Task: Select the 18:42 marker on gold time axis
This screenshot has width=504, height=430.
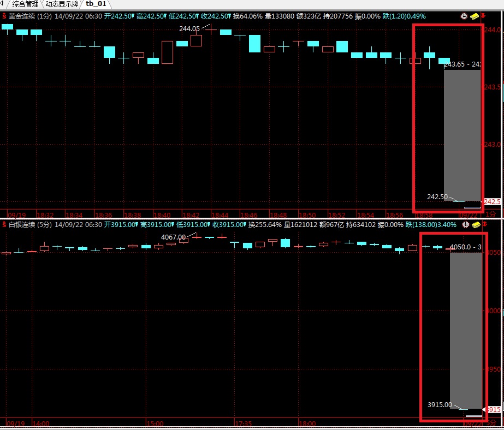Action: coord(191,215)
